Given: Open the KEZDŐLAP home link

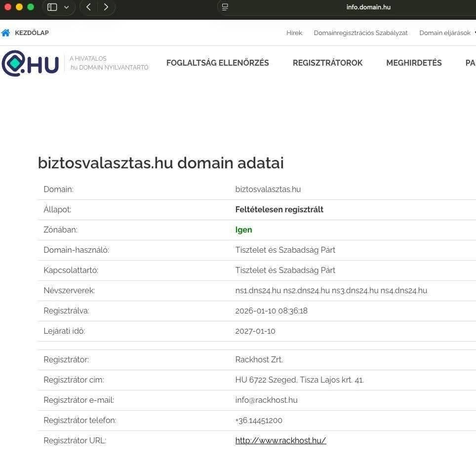Looking at the screenshot, I should 32,33.
